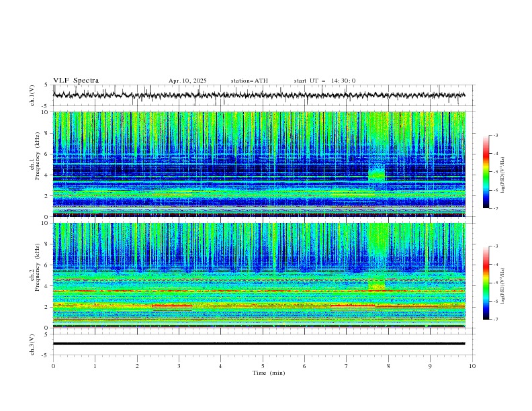
Task: Click the upper colorbar's "log(PSD)(V²/Hz)" label
Action: [x=503, y=175]
